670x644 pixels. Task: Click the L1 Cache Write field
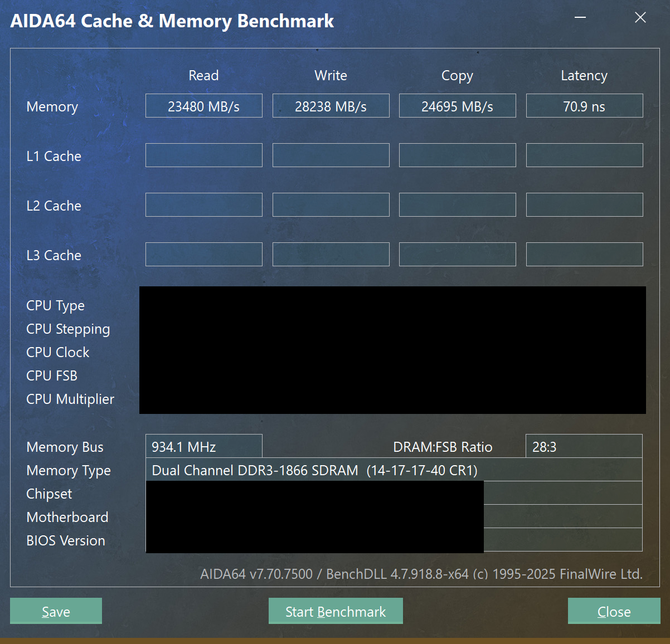pos(331,155)
